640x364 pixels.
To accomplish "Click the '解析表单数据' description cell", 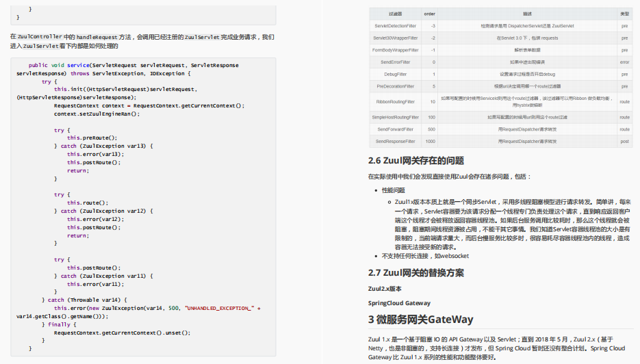I will pyautogui.click(x=527, y=50).
